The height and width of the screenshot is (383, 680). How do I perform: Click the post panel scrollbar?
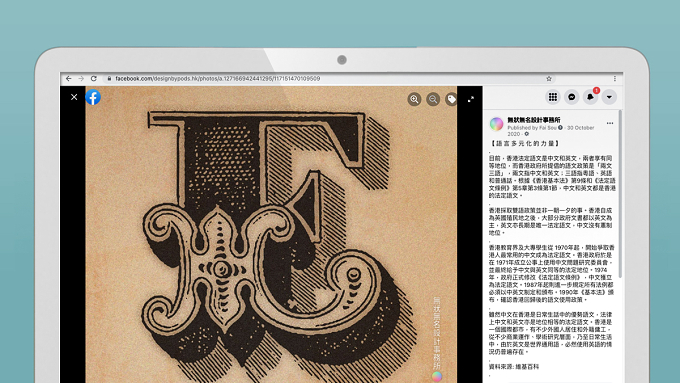620,194
